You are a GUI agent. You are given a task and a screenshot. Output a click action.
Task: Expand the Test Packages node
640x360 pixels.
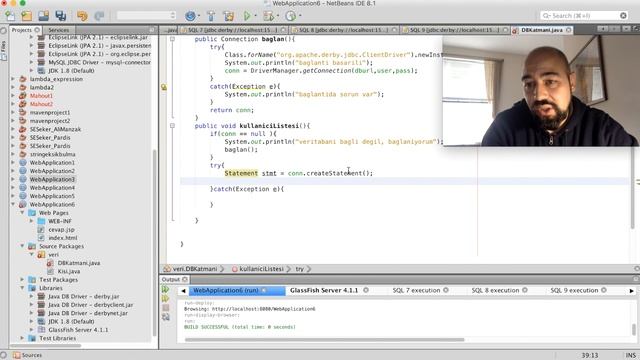(22, 280)
